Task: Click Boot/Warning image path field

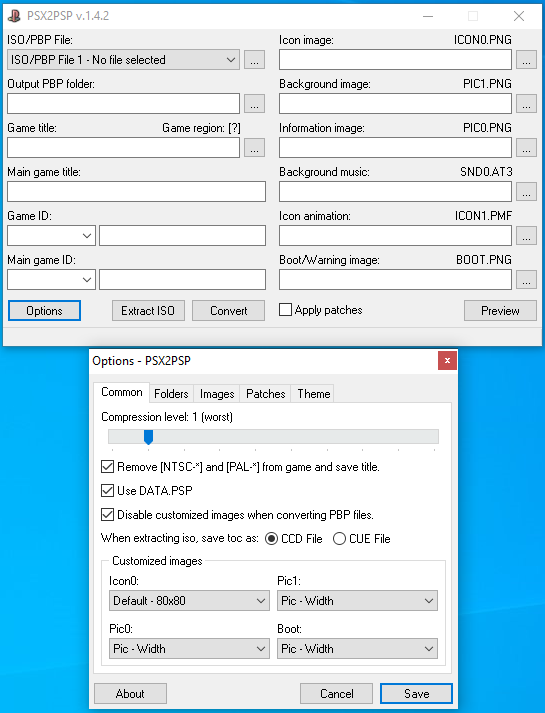Action: click(x=395, y=280)
